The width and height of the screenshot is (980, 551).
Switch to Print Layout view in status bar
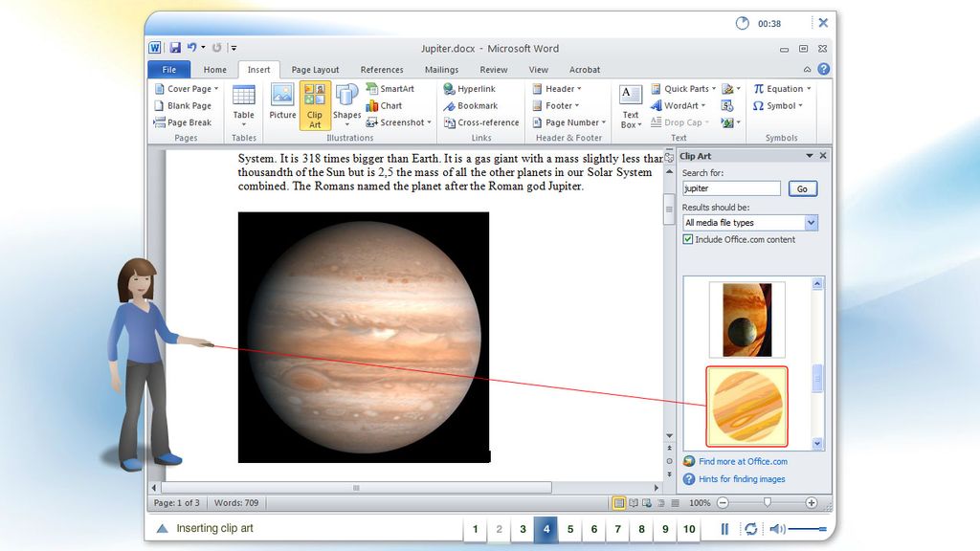coord(619,503)
